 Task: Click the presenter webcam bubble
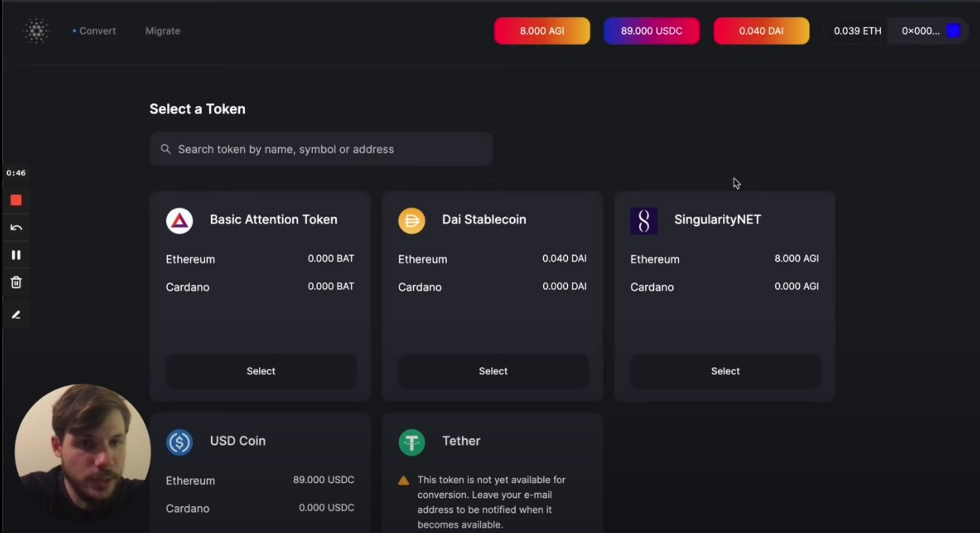click(x=82, y=452)
